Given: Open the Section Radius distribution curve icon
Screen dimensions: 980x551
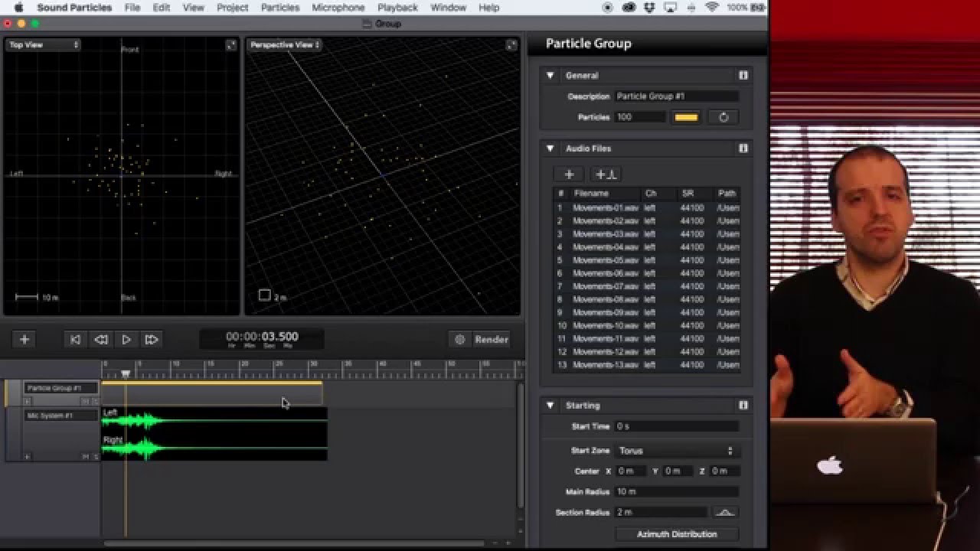Looking at the screenshot, I should coord(725,512).
